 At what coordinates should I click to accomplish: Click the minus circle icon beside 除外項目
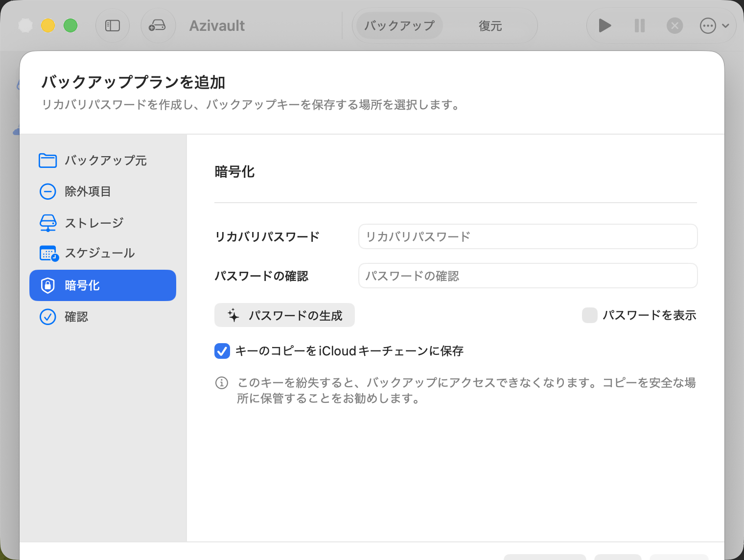(x=47, y=191)
